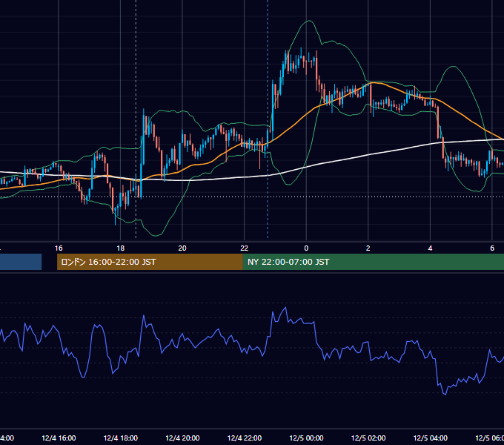The height and width of the screenshot is (445, 504).
Task: Click the 12/5 04:00 date label
Action: point(431,438)
